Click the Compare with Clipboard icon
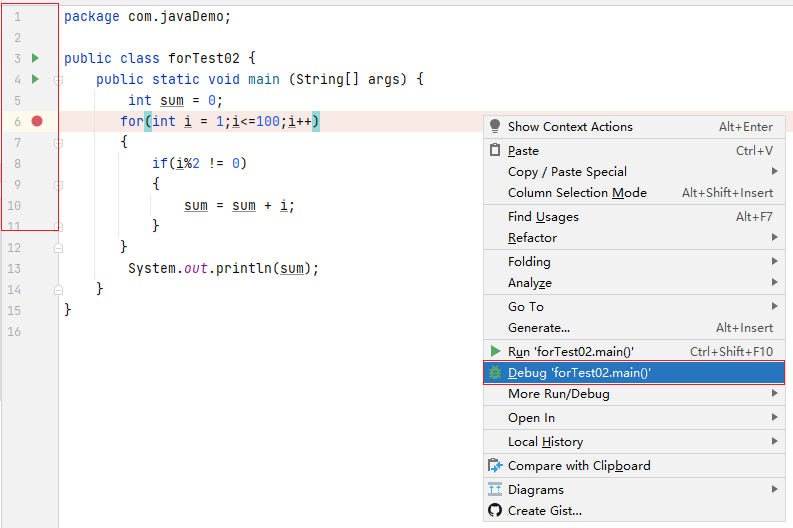Image resolution: width=793 pixels, height=528 pixels. (x=495, y=465)
